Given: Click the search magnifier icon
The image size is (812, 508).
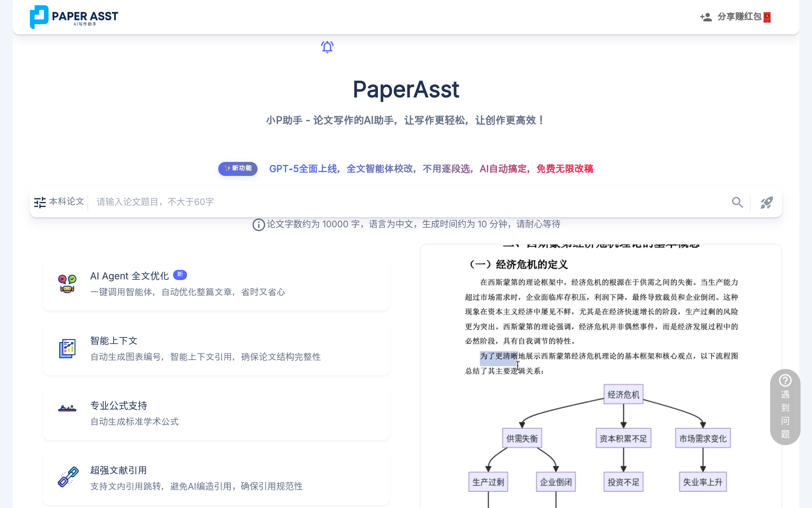Looking at the screenshot, I should (x=737, y=202).
